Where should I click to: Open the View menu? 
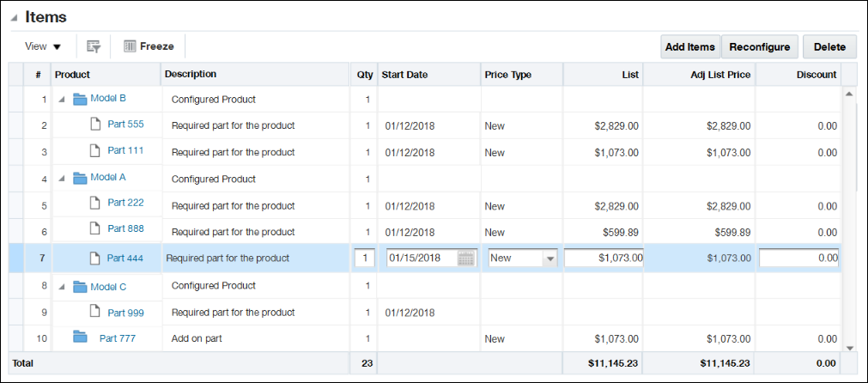[x=43, y=46]
